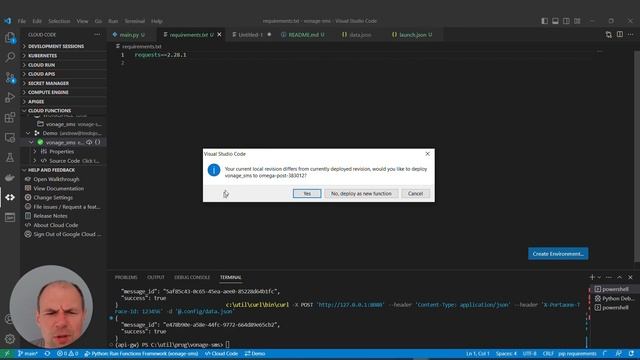Open the Docker whale view
The image size is (640, 360).
point(10,178)
